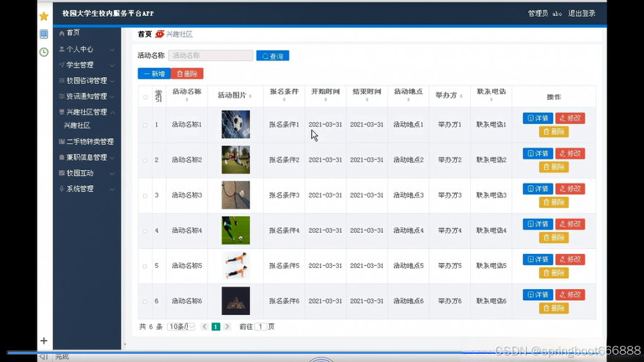This screenshot has width=644, height=362.
Task: Open the 10条/页 page size dropdown
Action: (181, 327)
